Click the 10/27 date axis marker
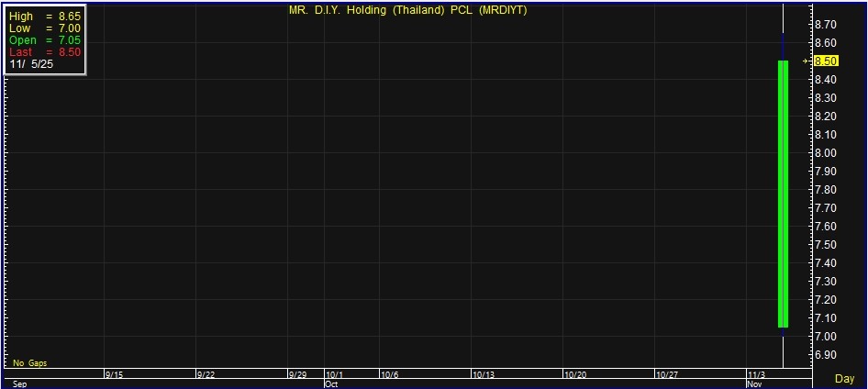This screenshot has height=389, width=868. (x=667, y=375)
